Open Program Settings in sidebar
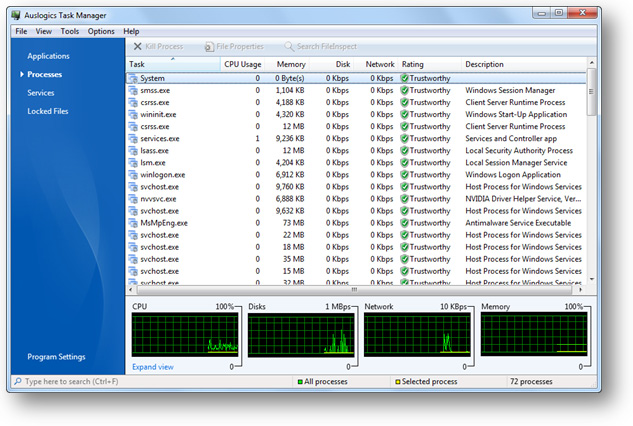The image size is (633, 426). click(x=56, y=357)
